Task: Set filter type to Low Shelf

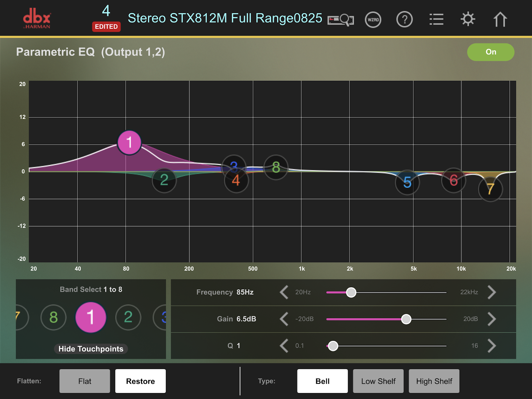Action: [x=378, y=381]
